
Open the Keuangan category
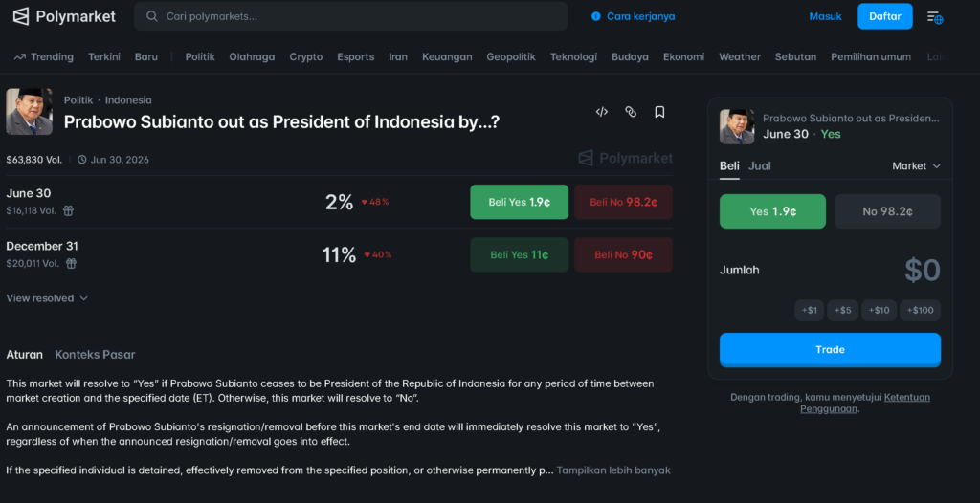pos(447,56)
